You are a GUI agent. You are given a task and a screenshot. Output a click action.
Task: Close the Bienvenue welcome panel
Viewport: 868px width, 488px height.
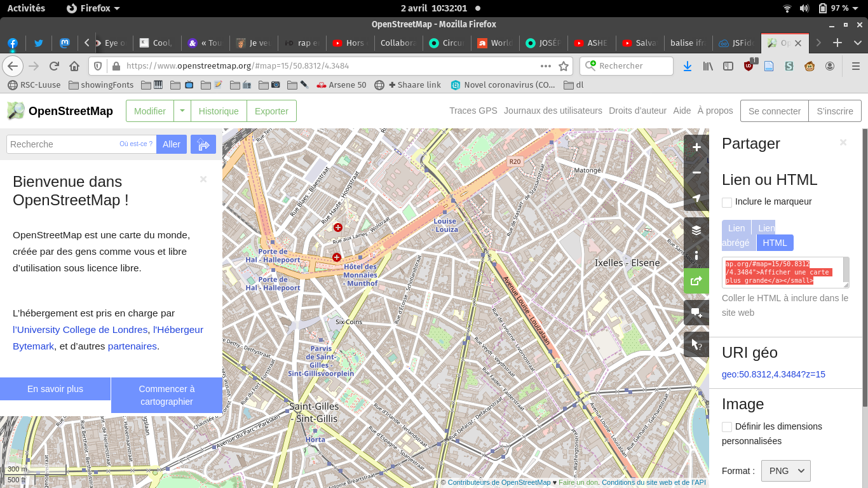tap(203, 179)
